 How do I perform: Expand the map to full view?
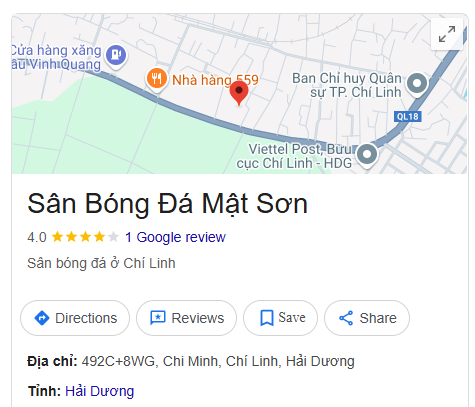(x=447, y=34)
